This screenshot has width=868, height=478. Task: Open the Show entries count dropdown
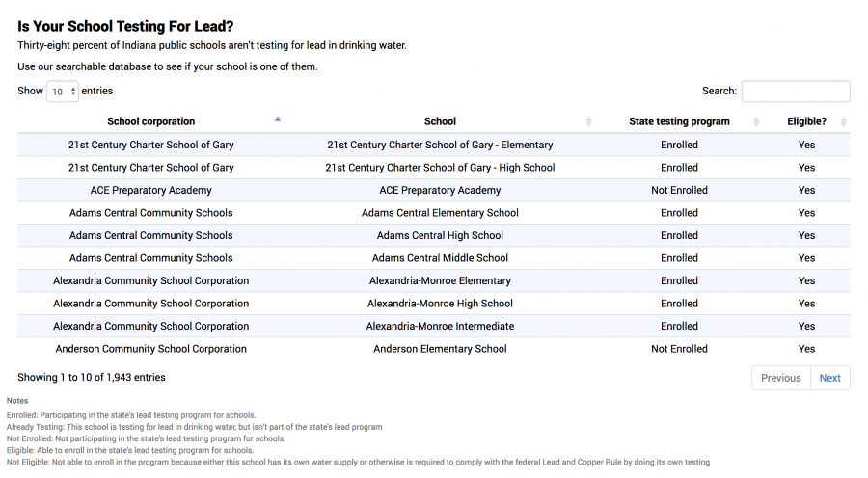[x=63, y=92]
